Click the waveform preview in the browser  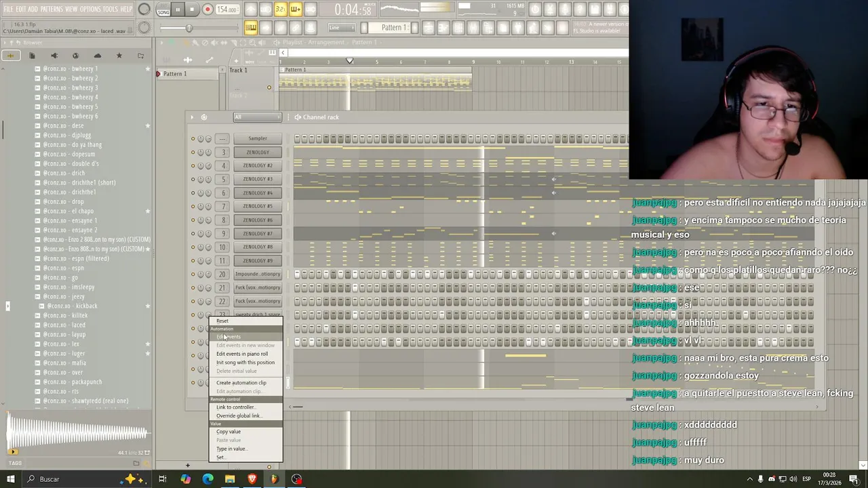(x=77, y=433)
